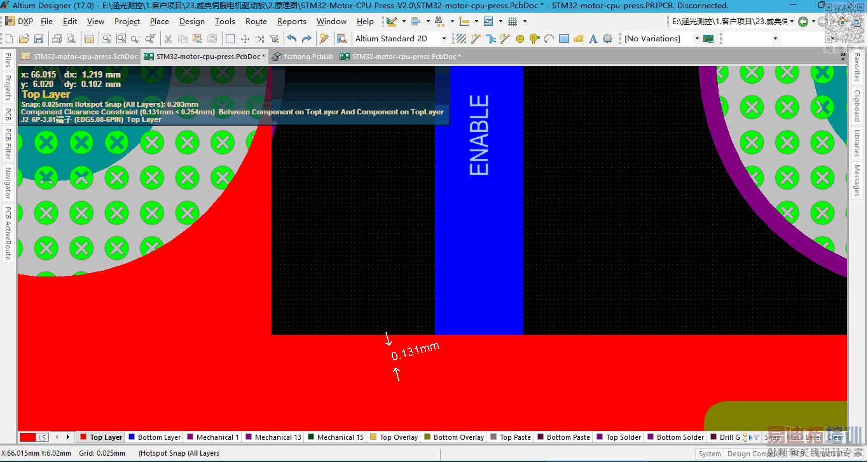Open the Navigator side panel

point(8,183)
